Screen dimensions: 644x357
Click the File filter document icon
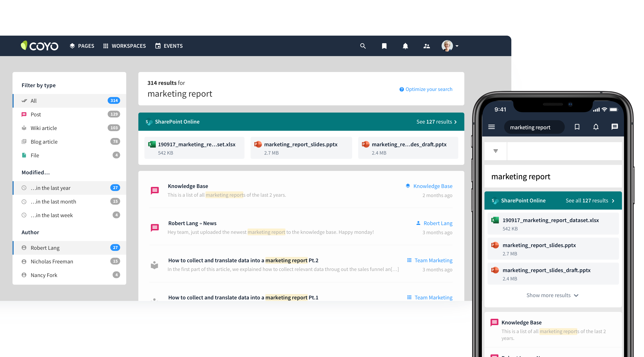pyautogui.click(x=24, y=155)
